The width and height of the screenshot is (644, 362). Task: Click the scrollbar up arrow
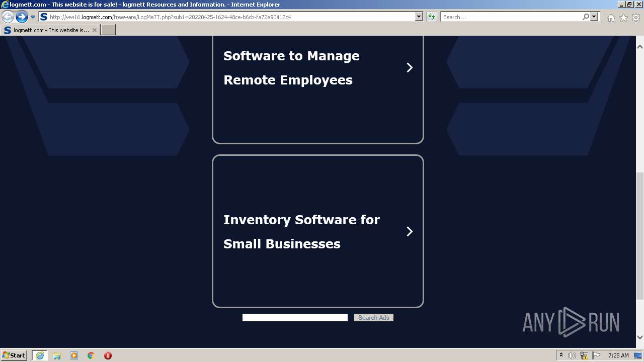[640, 47]
